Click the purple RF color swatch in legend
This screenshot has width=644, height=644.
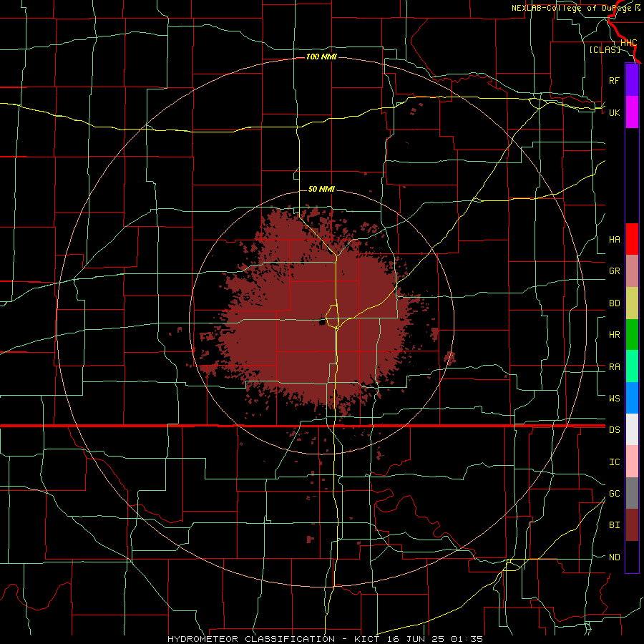click(632, 80)
